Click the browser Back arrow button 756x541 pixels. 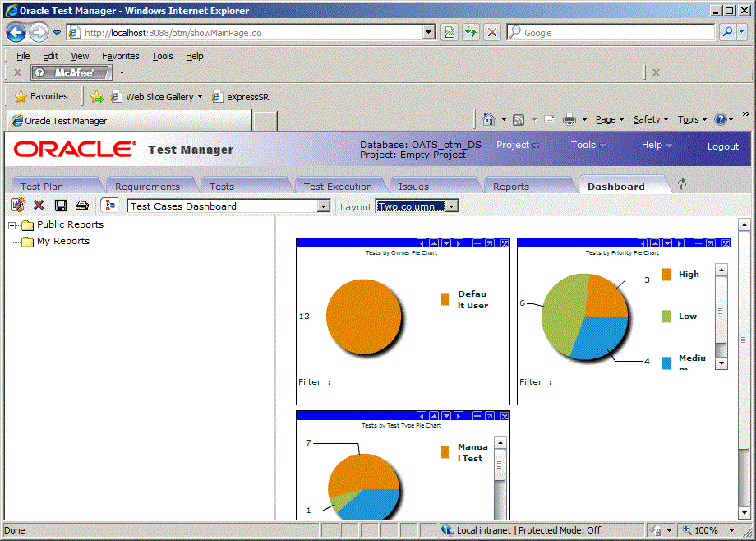16,33
